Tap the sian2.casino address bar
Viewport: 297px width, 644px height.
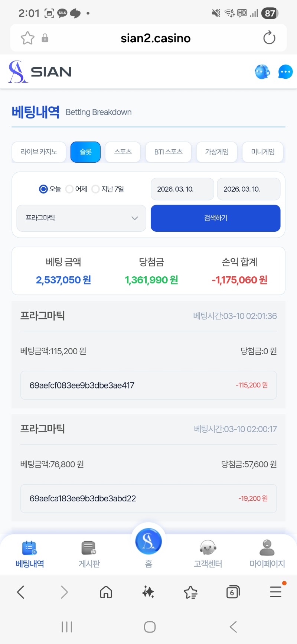[x=156, y=38]
